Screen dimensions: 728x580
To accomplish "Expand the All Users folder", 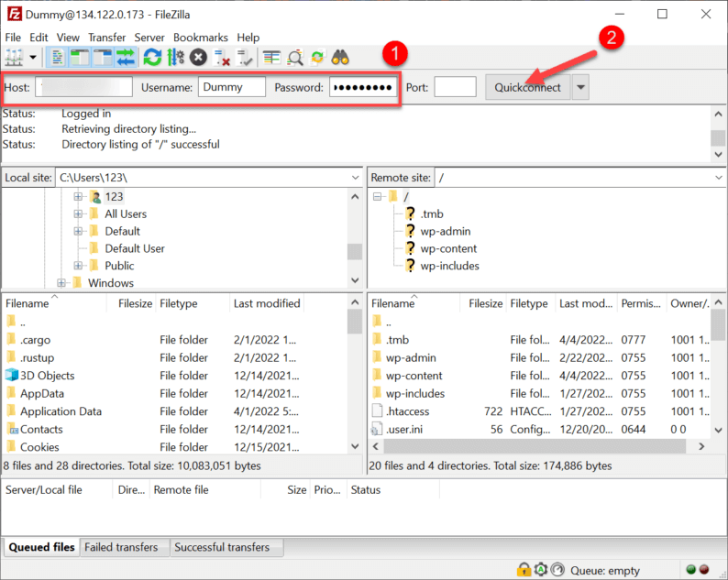I will (78, 213).
